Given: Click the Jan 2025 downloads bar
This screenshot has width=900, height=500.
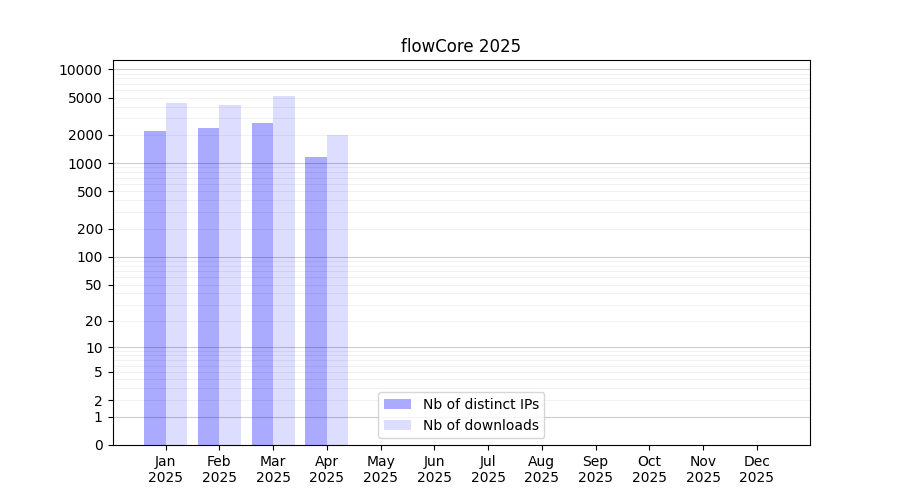Looking at the screenshot, I should click(x=176, y=274).
